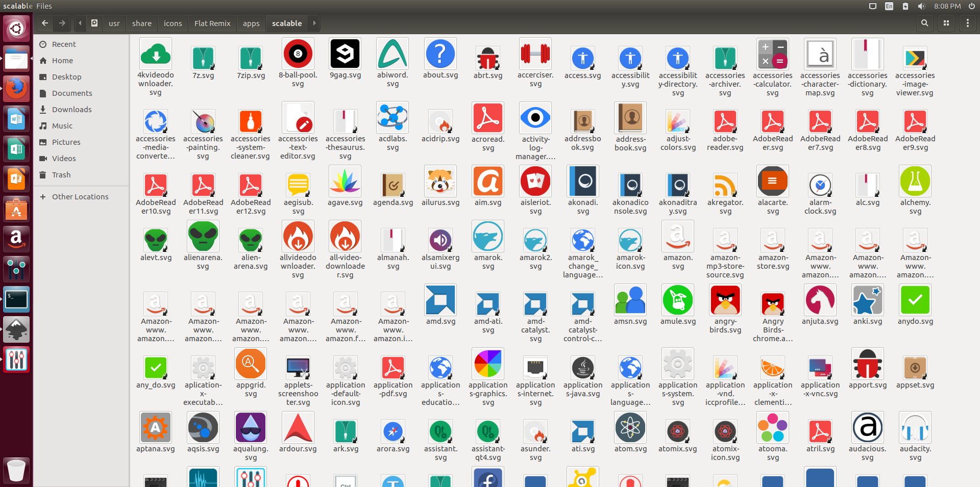Select the application-x-graphics.svg color wheel thumbnail

488,364
